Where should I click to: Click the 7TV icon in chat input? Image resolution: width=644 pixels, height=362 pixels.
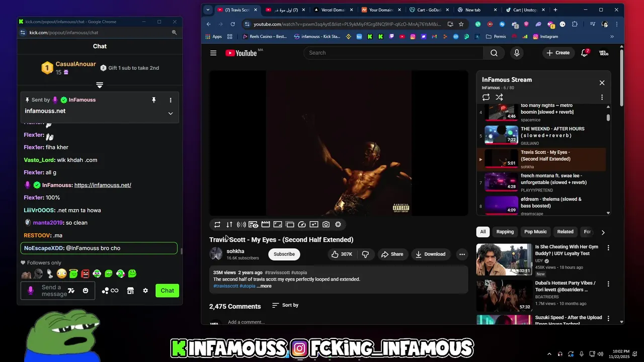(71, 291)
